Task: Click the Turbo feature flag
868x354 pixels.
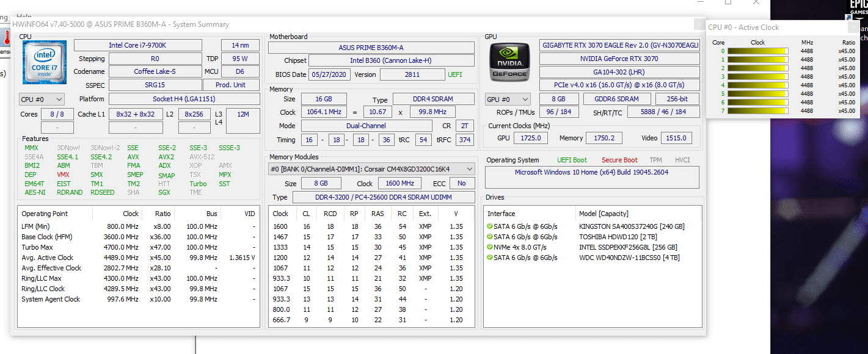Action: (x=198, y=184)
